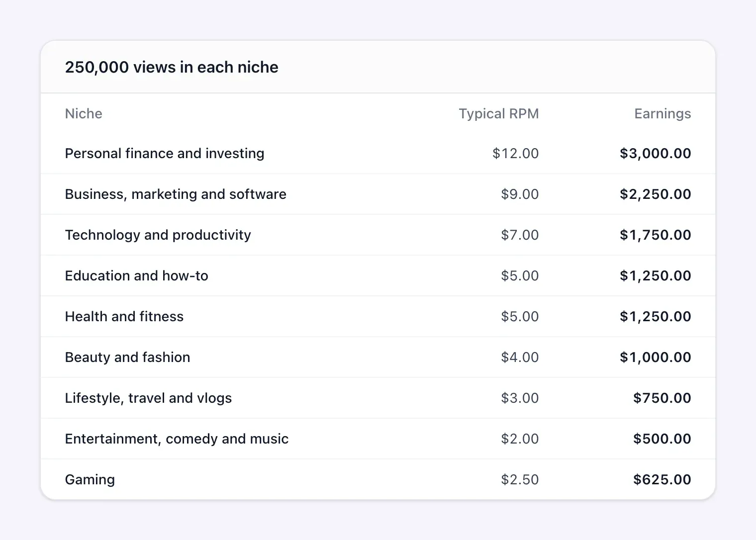Viewport: 756px width, 540px height.
Task: Click the Education row's $5.00 RPM
Action: pyautogui.click(x=520, y=275)
